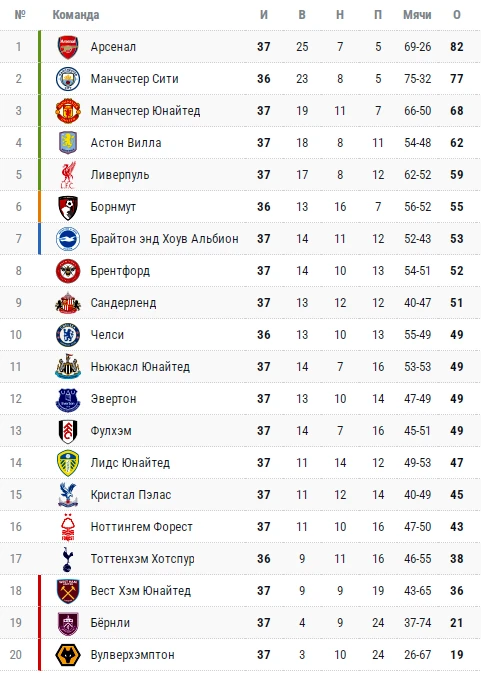Open the Manchester City crest logo
481x678 pixels.
click(x=68, y=79)
